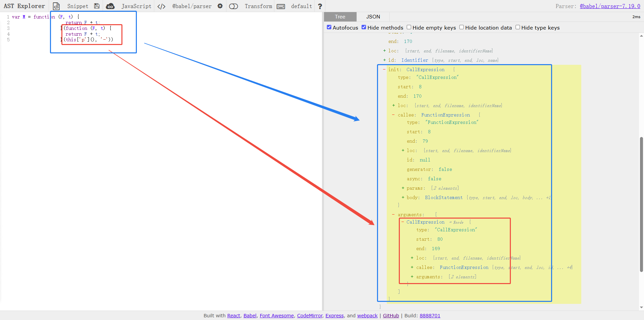Open the JavaScript language menu
Screen dimensions: 644x320
coord(136,6)
